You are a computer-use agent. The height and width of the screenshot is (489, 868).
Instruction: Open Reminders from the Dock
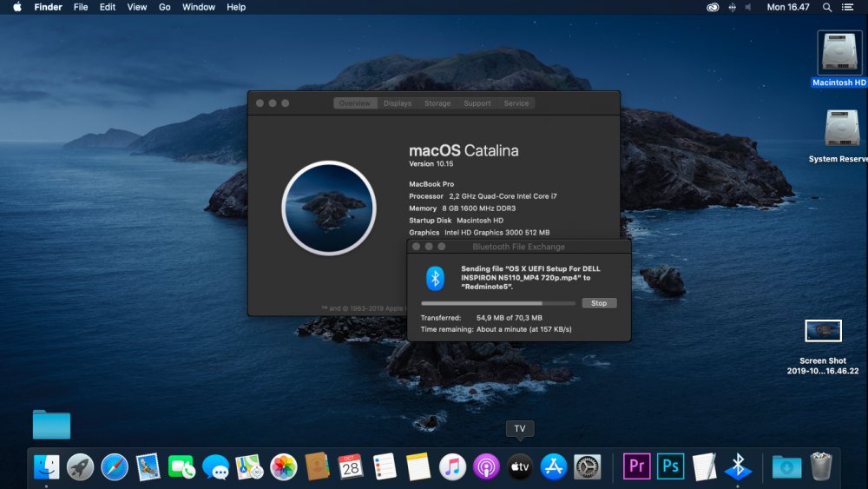[385, 466]
